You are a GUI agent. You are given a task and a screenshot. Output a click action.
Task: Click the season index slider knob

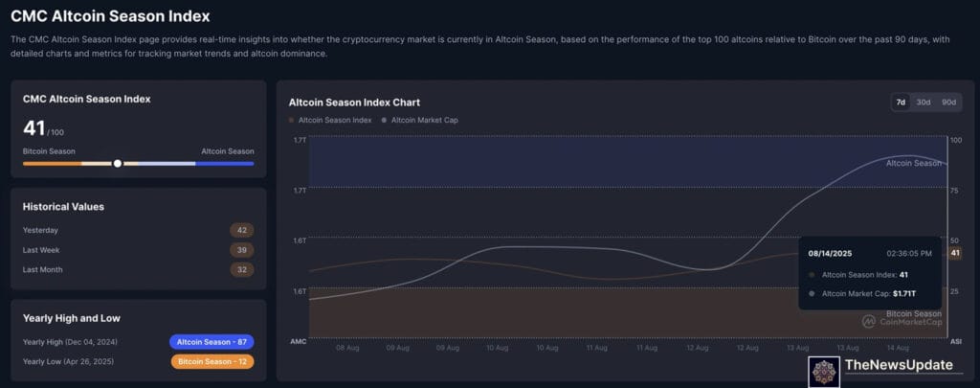tap(118, 163)
